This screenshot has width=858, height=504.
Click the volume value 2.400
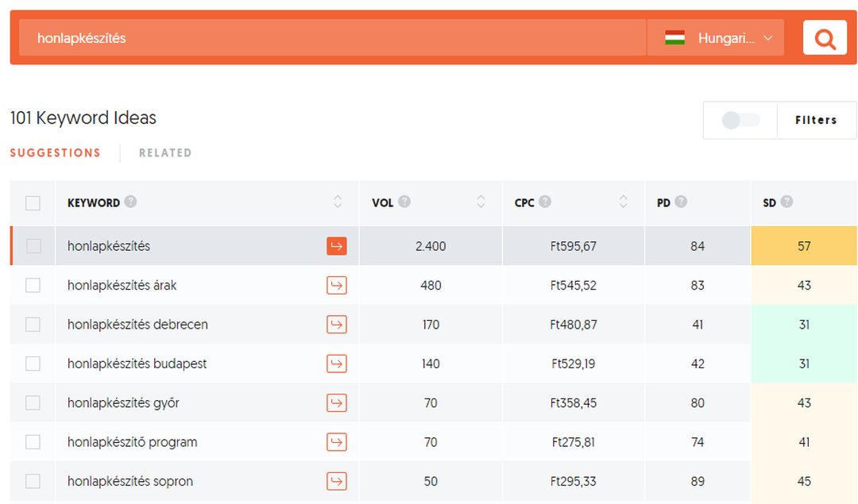point(431,247)
